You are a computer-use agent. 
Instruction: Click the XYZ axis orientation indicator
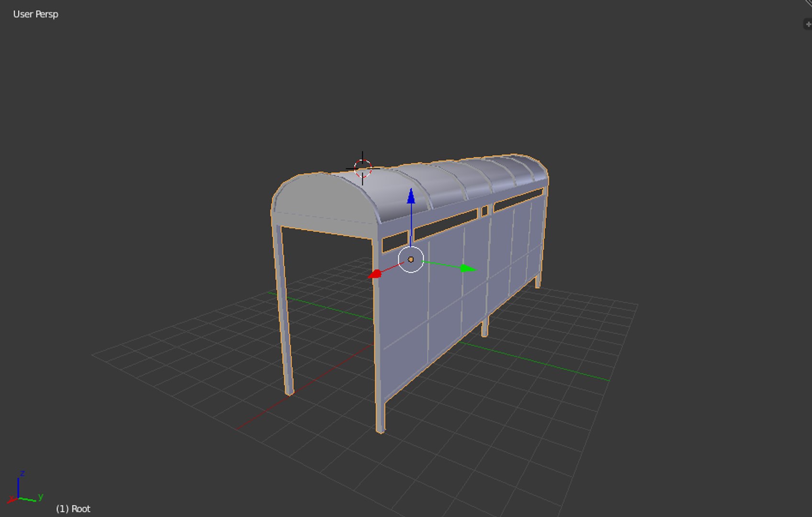coord(24,487)
